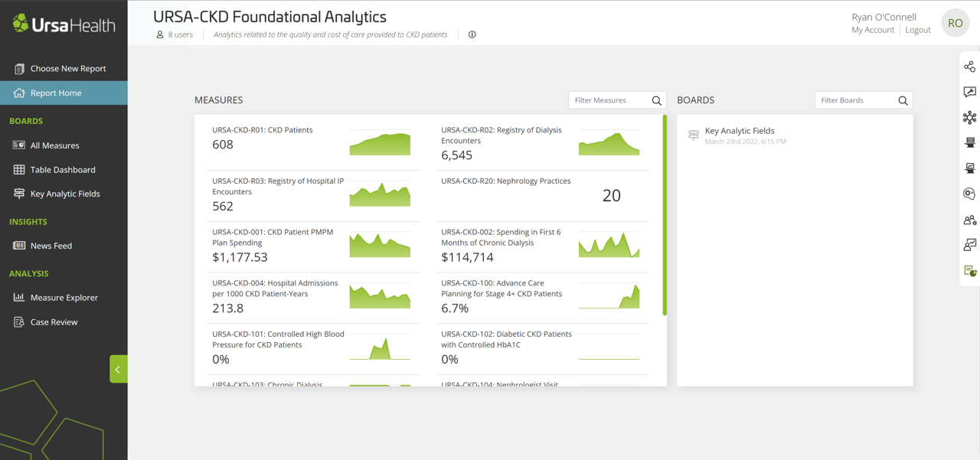Click the chart monitor icon in right toolbar

970,168
